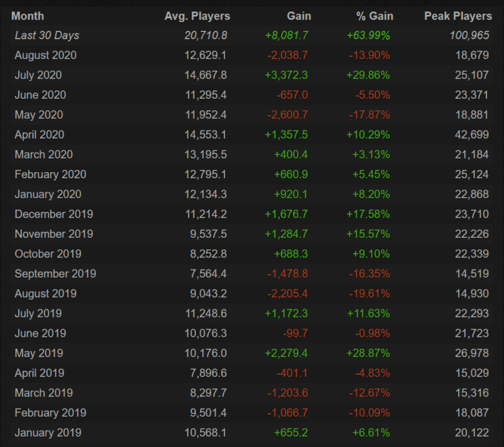Click the 100,965 peak players value

click(470, 36)
